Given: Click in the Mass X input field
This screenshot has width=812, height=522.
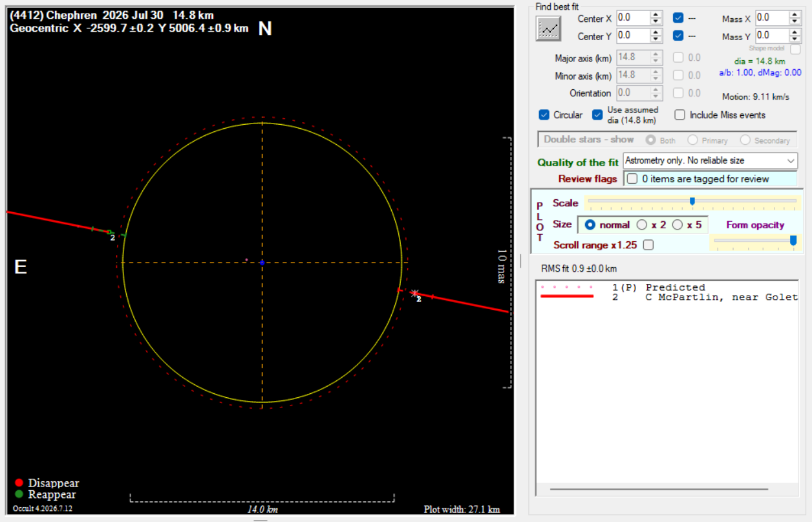Looking at the screenshot, I should point(772,17).
